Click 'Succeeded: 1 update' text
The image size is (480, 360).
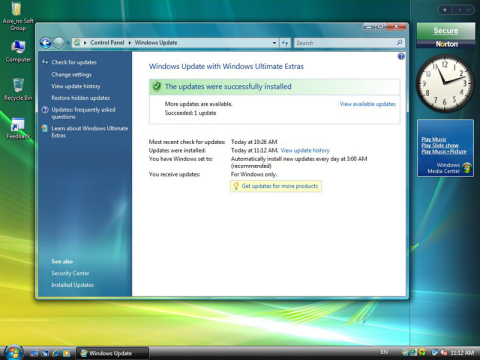pos(190,113)
